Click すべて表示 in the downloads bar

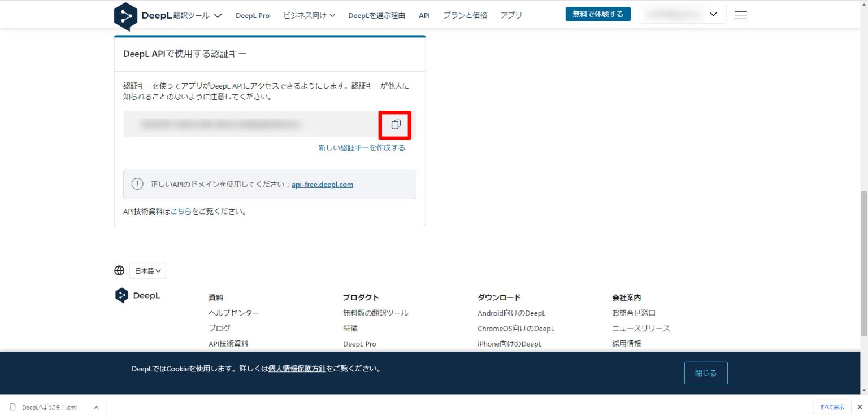[x=831, y=406]
